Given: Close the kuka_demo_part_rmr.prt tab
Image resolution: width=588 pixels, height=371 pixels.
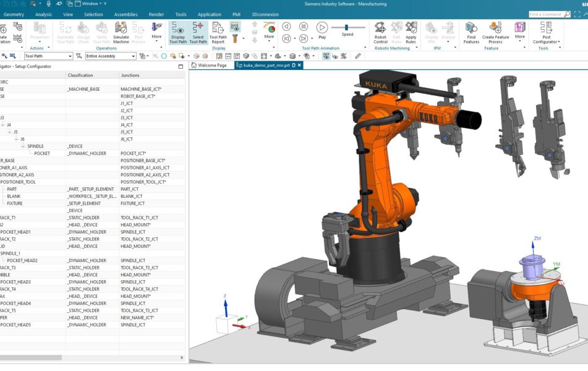Looking at the screenshot, I should coord(299,66).
